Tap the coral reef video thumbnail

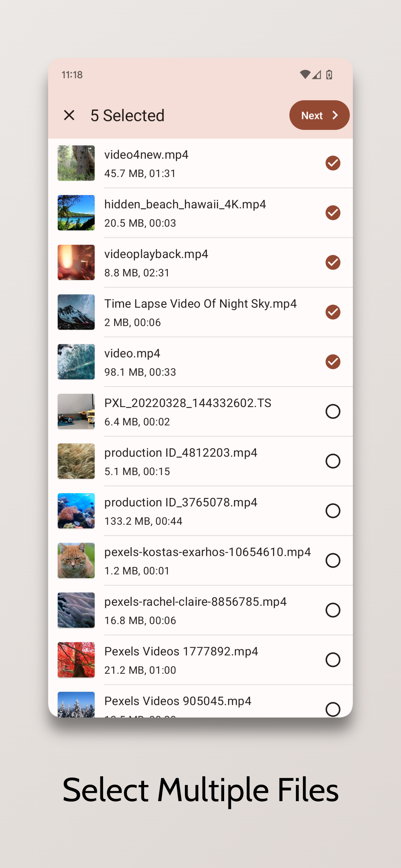click(76, 511)
